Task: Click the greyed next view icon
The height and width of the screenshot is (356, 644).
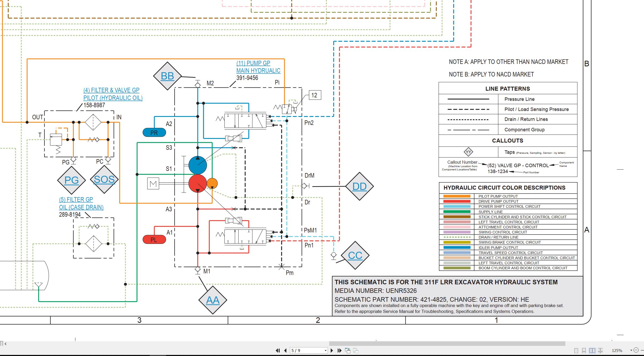Action: point(356,350)
